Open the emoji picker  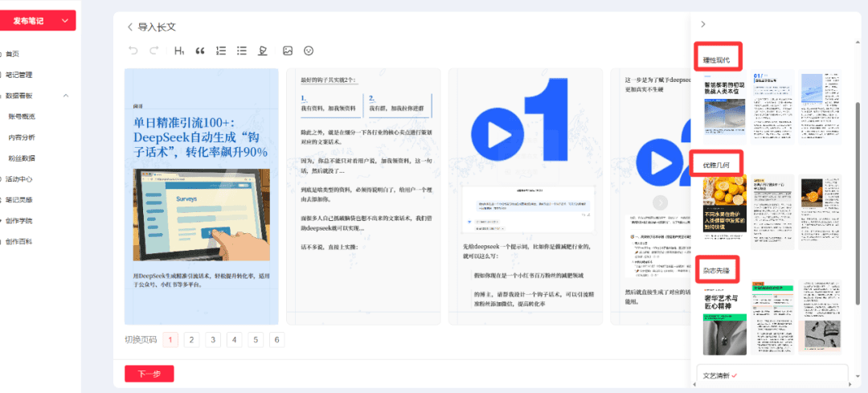point(309,51)
